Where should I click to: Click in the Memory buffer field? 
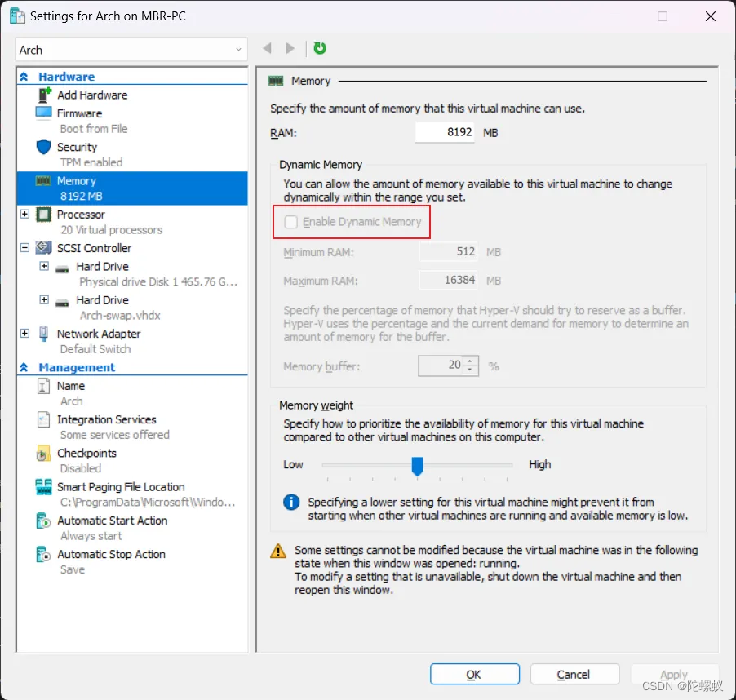(x=442, y=366)
